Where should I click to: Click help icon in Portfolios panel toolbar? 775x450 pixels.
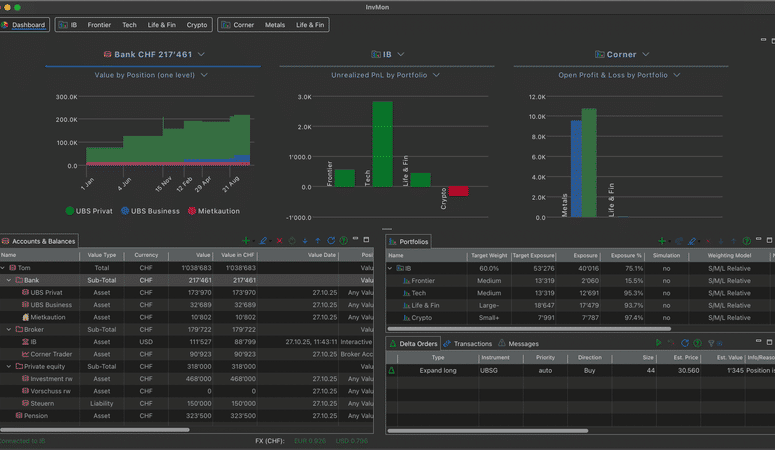coord(747,241)
